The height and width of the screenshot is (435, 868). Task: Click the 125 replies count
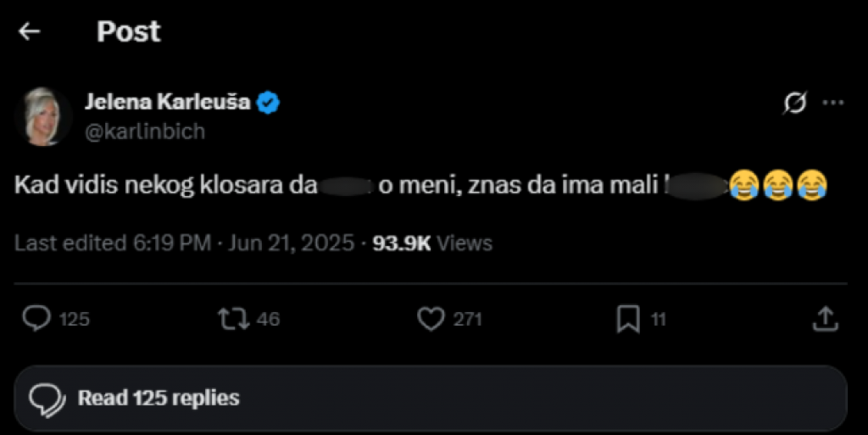tap(75, 320)
